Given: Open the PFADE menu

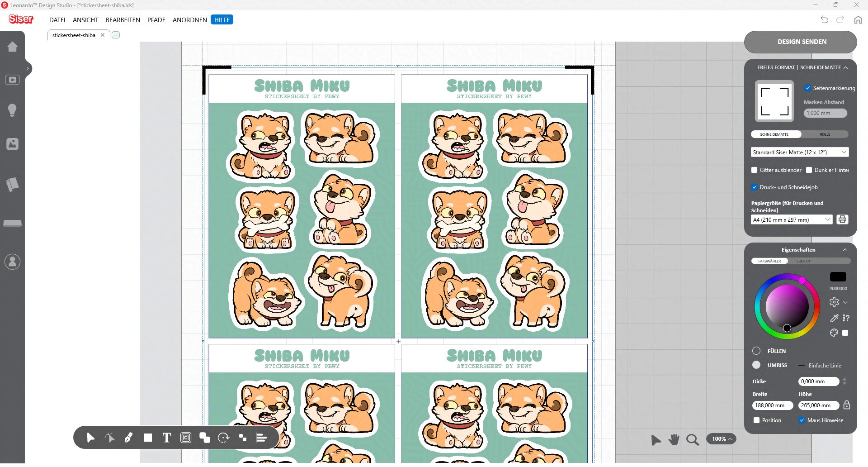Looking at the screenshot, I should coord(156,20).
